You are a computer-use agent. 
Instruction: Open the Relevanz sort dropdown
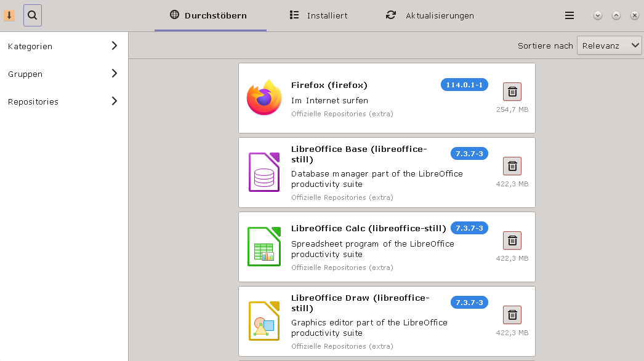(609, 46)
